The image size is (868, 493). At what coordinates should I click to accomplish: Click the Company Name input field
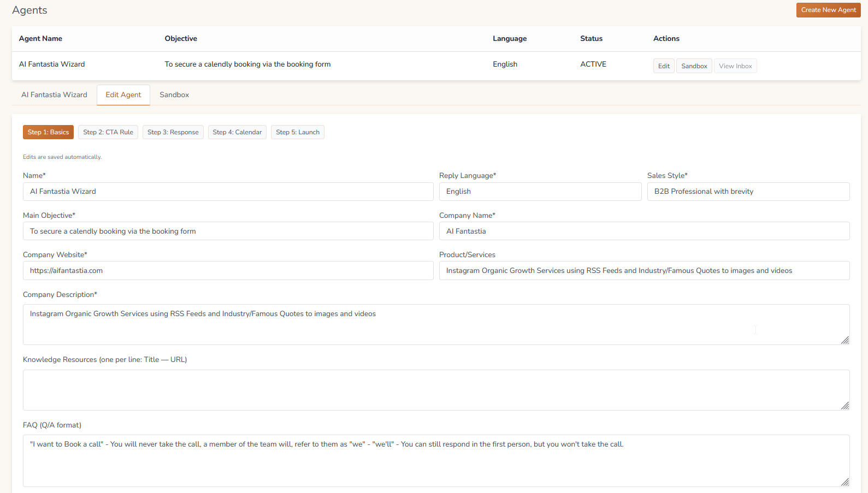(645, 231)
